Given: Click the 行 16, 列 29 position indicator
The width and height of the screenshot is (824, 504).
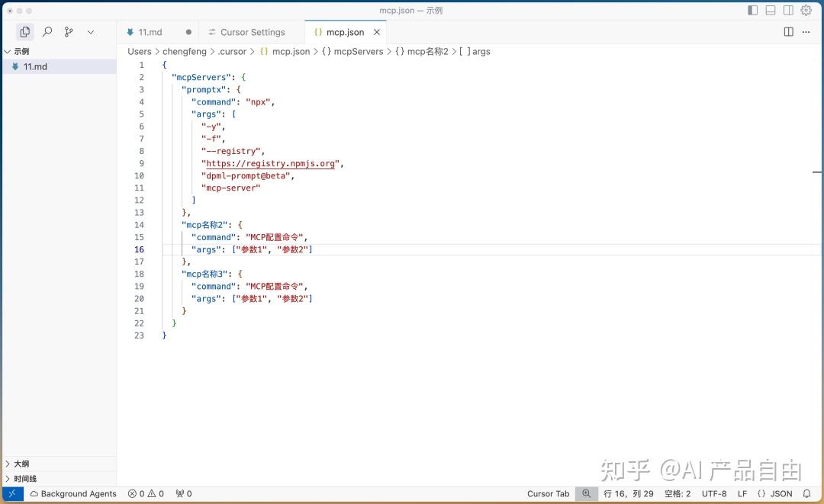Looking at the screenshot, I should point(629,493).
